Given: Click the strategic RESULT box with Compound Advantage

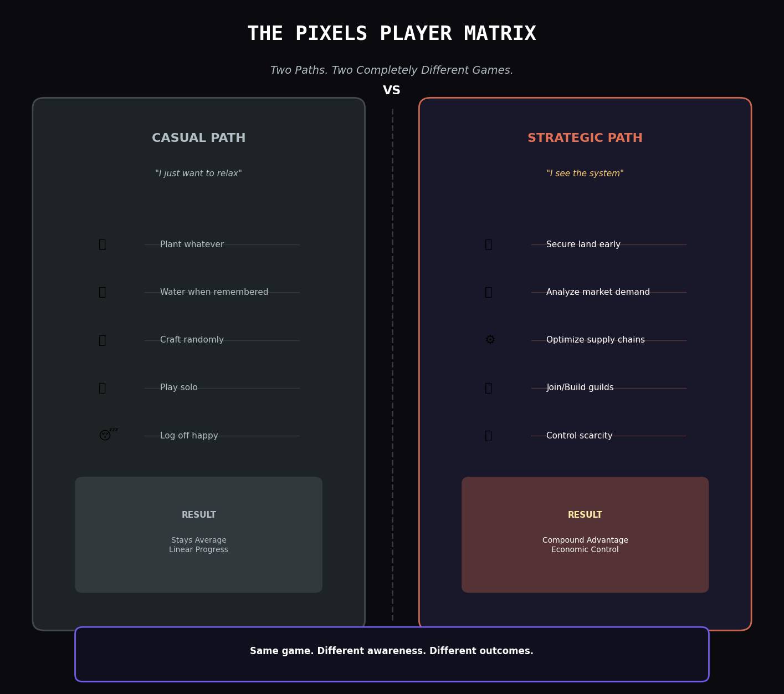Looking at the screenshot, I should 585,535.
